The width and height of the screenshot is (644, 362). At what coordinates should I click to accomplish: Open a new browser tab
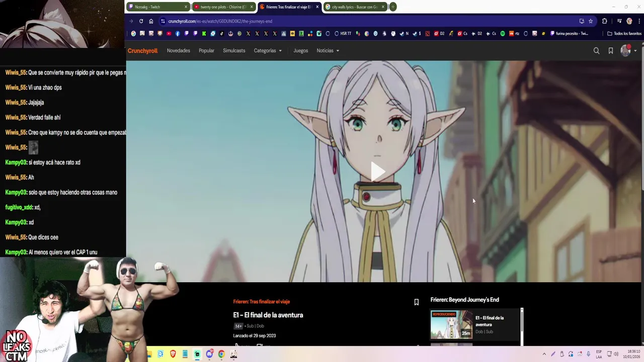coord(393,7)
